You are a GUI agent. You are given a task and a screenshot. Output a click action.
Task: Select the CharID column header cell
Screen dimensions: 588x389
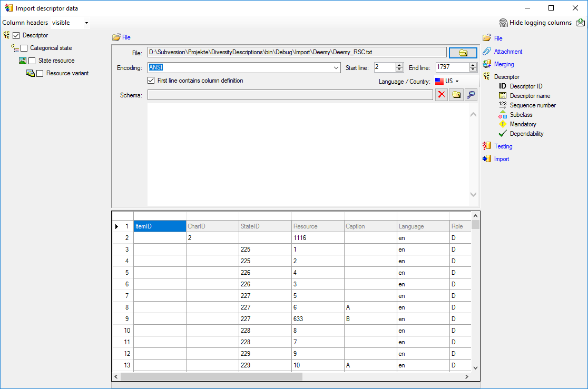point(213,226)
